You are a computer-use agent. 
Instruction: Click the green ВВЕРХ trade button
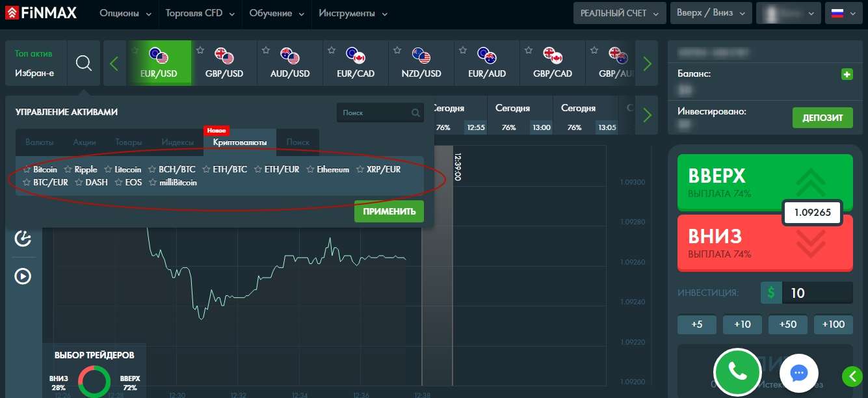(765, 182)
